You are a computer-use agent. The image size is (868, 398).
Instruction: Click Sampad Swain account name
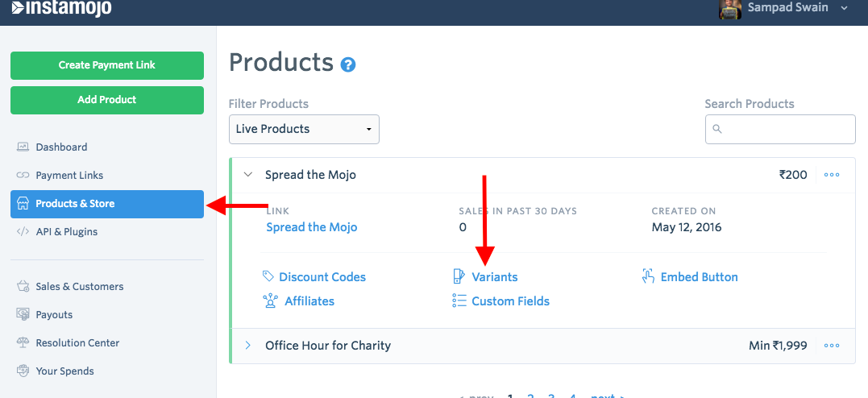pyautogui.click(x=788, y=7)
